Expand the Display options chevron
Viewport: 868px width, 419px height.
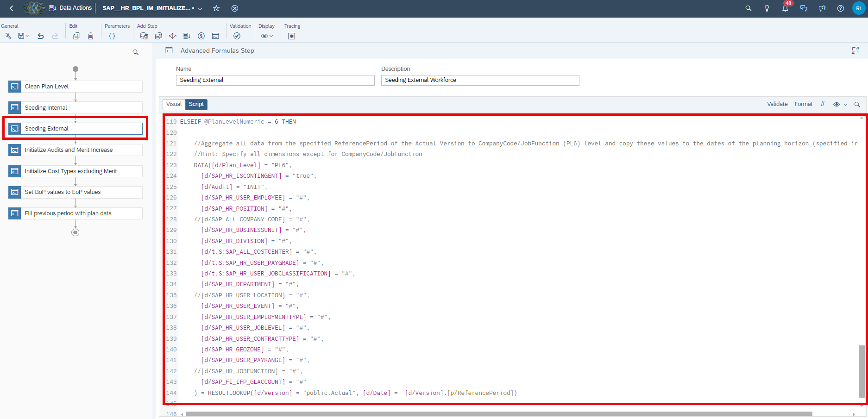point(271,36)
